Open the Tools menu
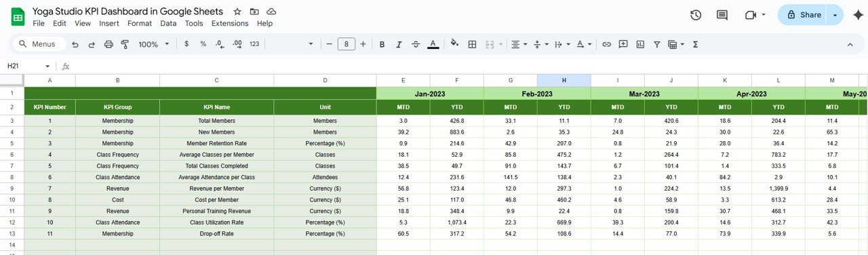868x255 pixels. [x=194, y=23]
